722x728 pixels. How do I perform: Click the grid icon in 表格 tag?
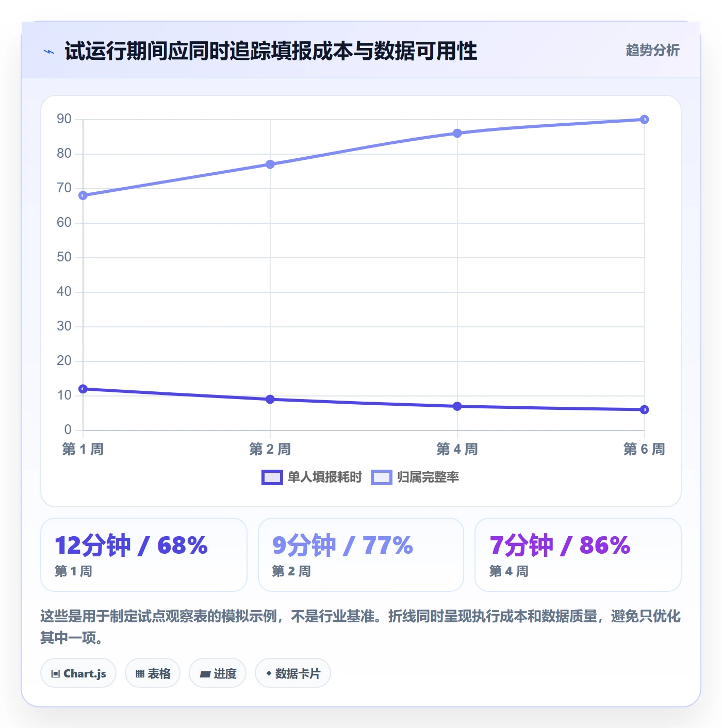pos(140,673)
